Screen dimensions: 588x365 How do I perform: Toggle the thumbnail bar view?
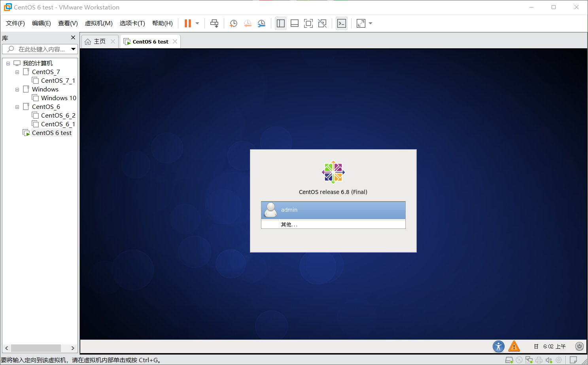[x=295, y=23]
